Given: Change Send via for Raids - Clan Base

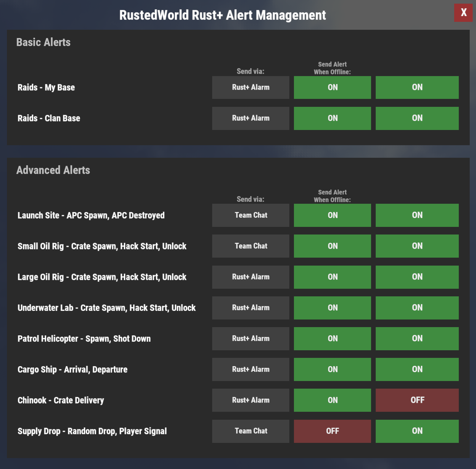Looking at the screenshot, I should 251,118.
